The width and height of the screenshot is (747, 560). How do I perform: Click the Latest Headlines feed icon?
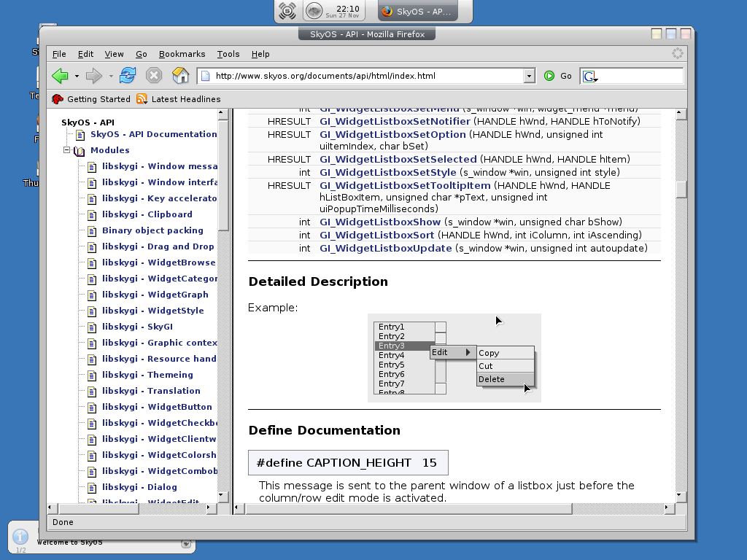pyautogui.click(x=142, y=99)
